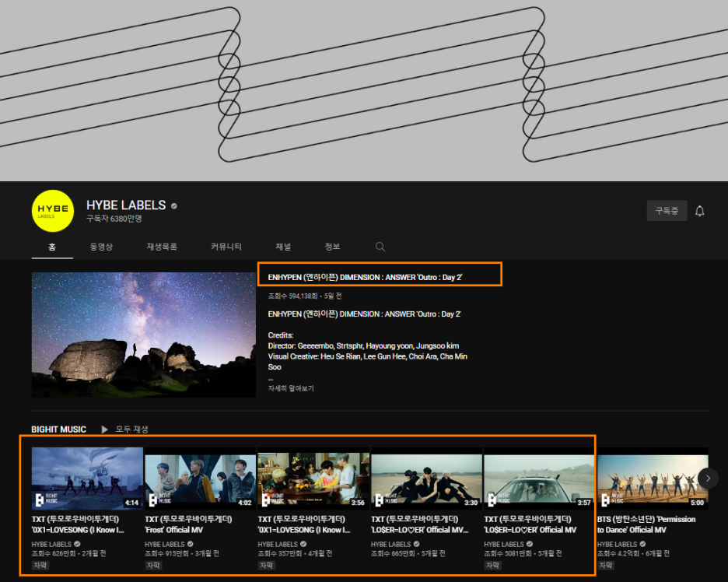The height and width of the screenshot is (582, 728).
Task: Toggle the 구독중 subscription button
Action: click(x=667, y=211)
